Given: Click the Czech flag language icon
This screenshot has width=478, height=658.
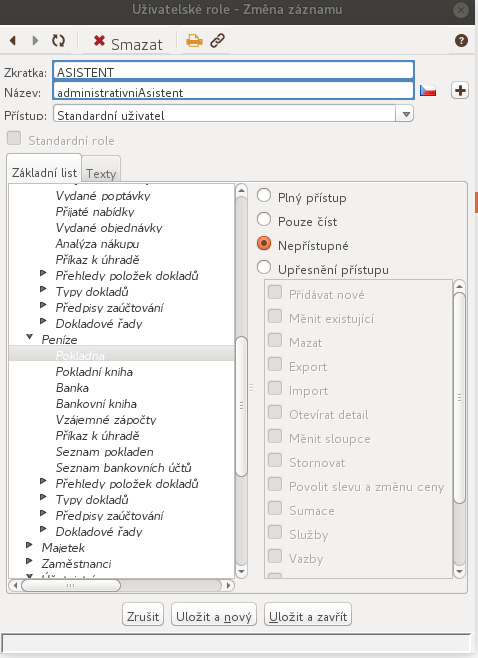Looking at the screenshot, I should coord(428,90).
